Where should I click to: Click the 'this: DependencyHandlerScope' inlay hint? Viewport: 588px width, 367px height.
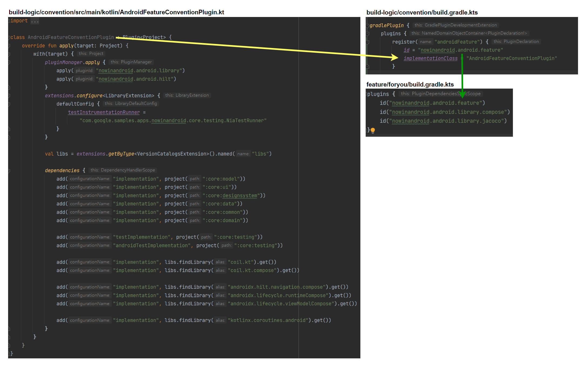click(123, 170)
